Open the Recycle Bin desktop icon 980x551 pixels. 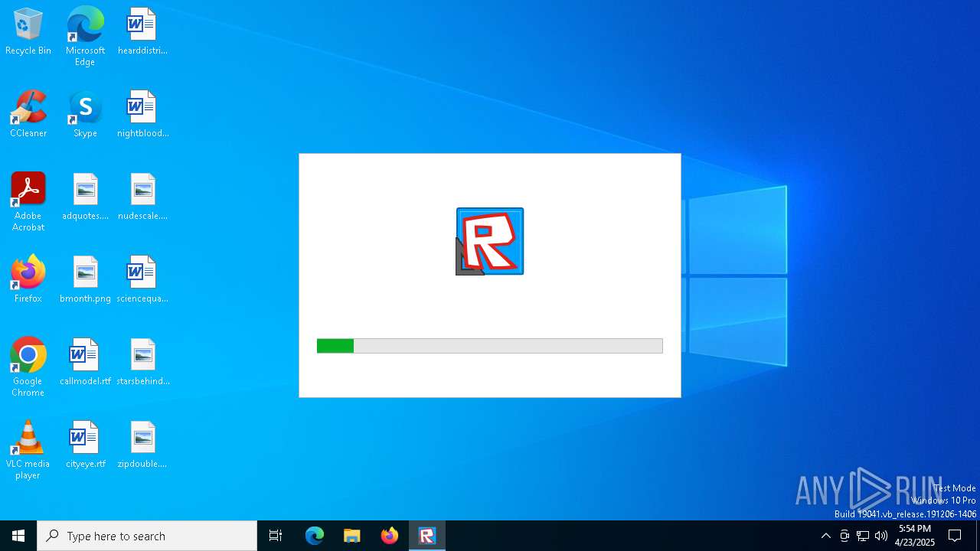pyautogui.click(x=28, y=32)
